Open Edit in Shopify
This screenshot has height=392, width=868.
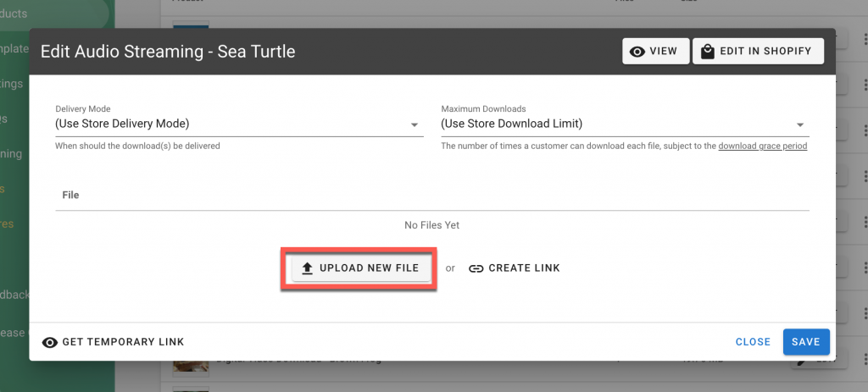click(758, 52)
